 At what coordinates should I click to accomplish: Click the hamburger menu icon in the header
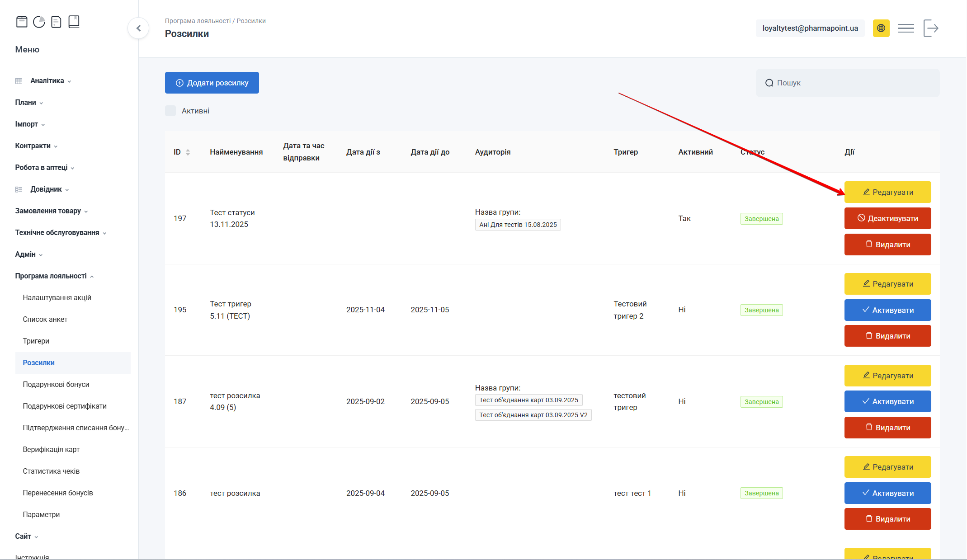pyautogui.click(x=906, y=28)
